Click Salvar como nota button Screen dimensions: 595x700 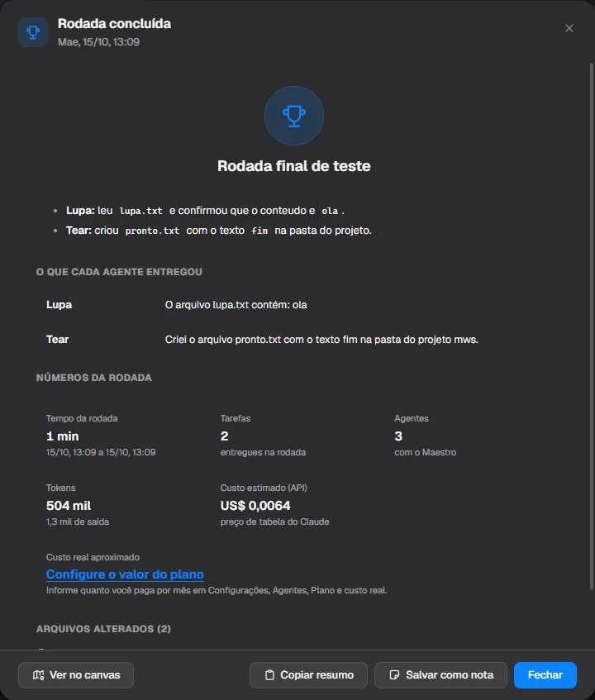pos(440,674)
